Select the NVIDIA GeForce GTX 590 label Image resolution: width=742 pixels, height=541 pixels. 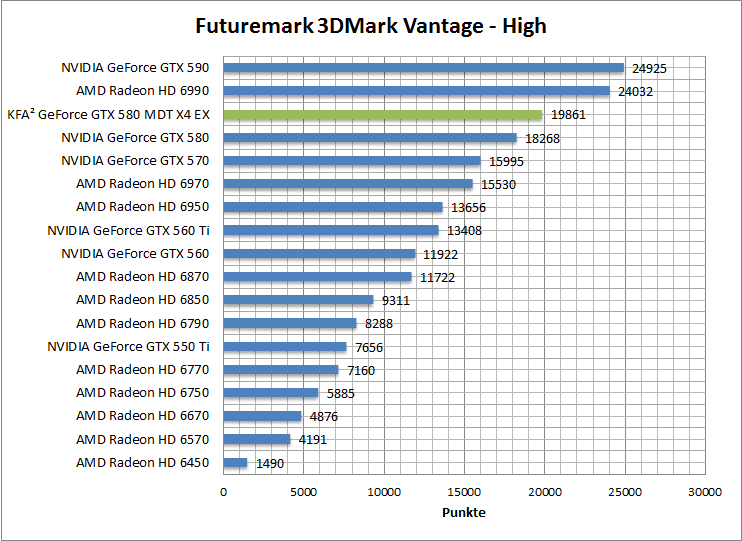135,68
